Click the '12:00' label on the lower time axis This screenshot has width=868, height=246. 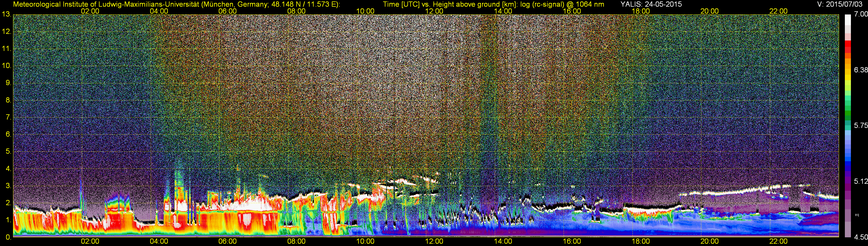point(434,241)
